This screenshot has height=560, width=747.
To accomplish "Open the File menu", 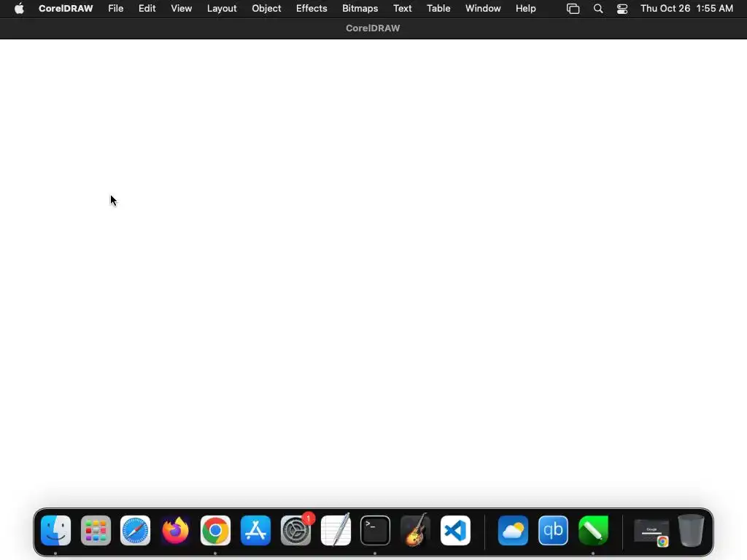I will click(116, 9).
